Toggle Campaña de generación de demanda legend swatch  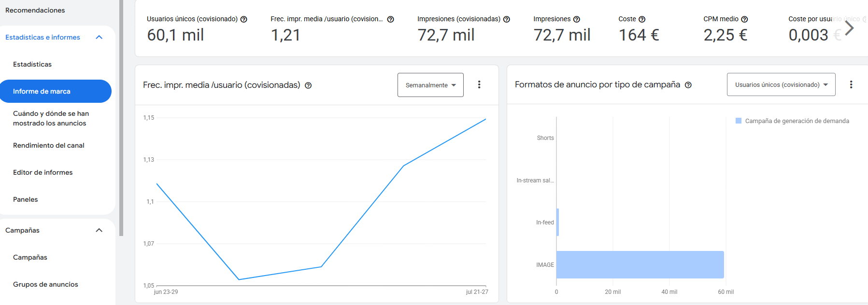pyautogui.click(x=739, y=121)
